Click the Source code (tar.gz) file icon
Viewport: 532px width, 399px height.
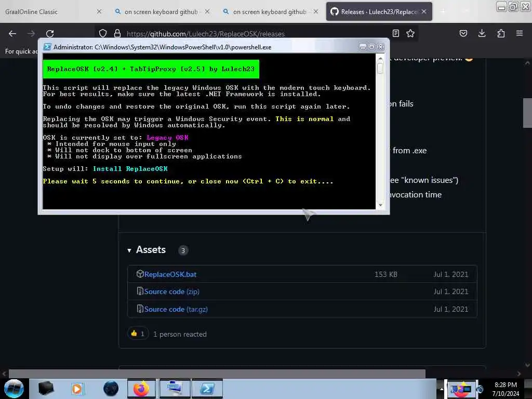(140, 309)
